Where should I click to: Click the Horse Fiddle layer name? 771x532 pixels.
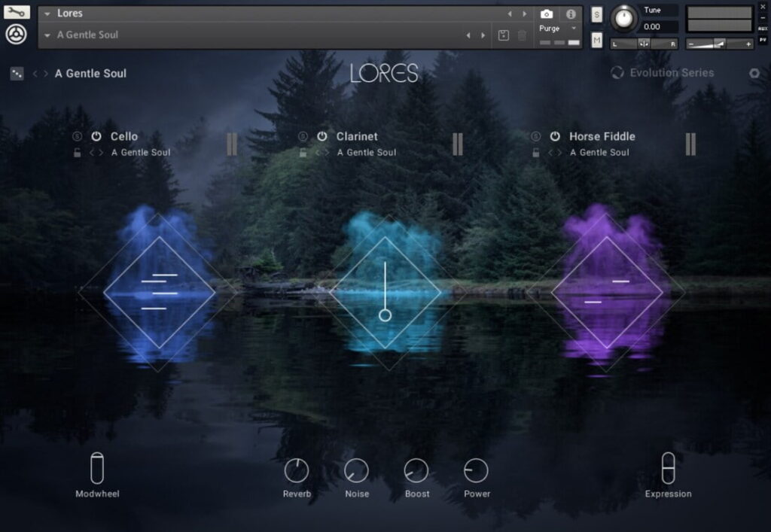[602, 136]
